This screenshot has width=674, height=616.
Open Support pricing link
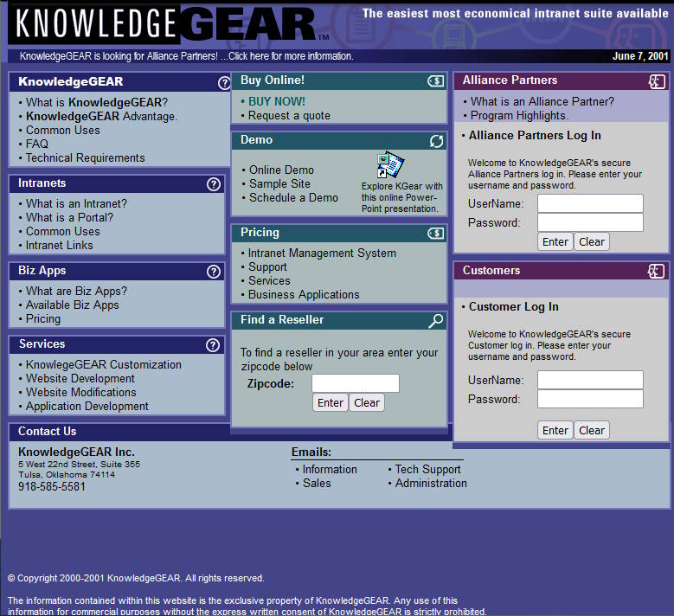[x=267, y=267]
